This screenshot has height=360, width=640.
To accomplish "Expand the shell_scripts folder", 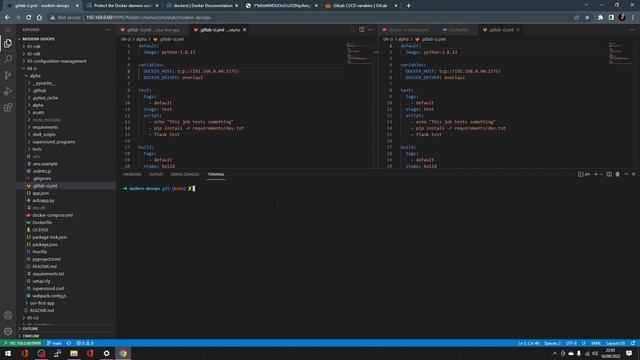I will (x=44, y=135).
